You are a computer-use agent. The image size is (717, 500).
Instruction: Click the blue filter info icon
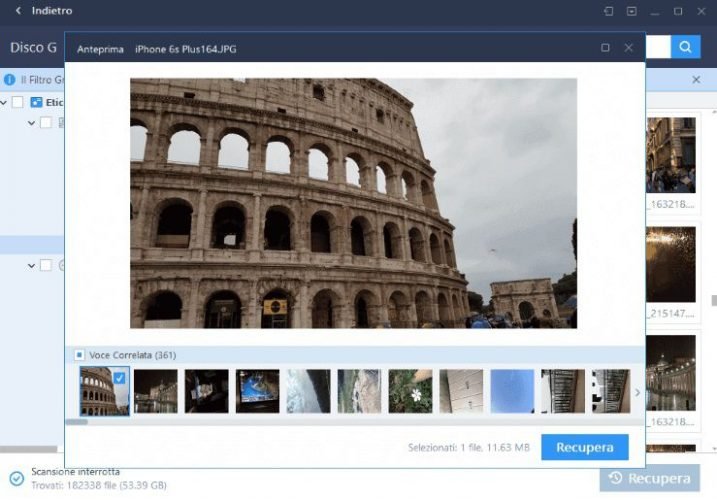pos(9,79)
